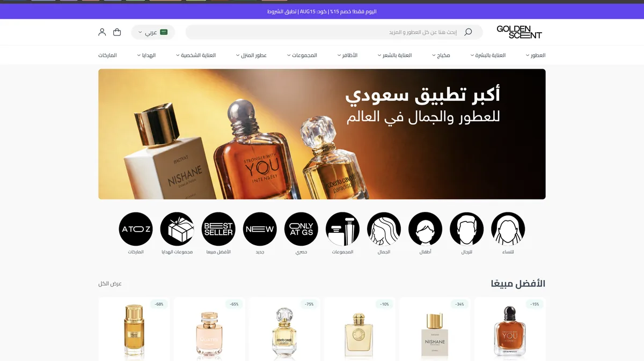Expand the العناية الشخصية menu
This screenshot has width=644, height=361.
196,55
